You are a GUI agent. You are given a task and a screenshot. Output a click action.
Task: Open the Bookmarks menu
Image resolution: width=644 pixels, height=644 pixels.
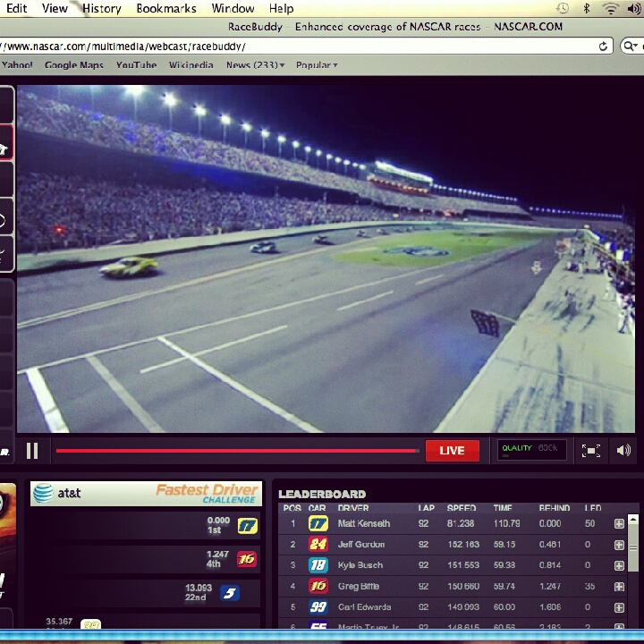click(x=166, y=8)
